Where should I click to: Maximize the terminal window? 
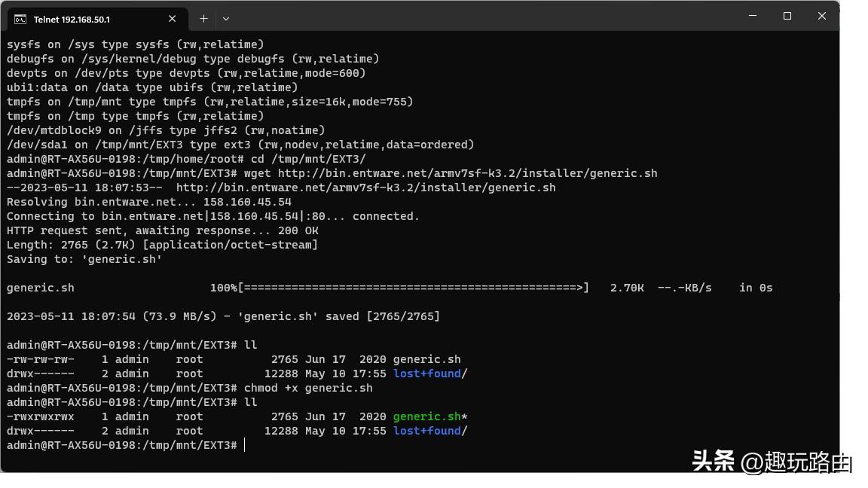click(787, 16)
